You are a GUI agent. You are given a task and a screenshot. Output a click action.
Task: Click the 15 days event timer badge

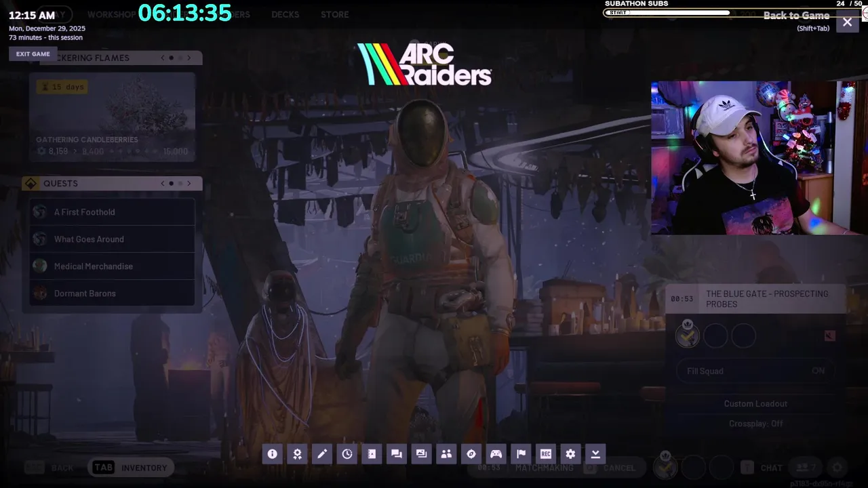[62, 87]
